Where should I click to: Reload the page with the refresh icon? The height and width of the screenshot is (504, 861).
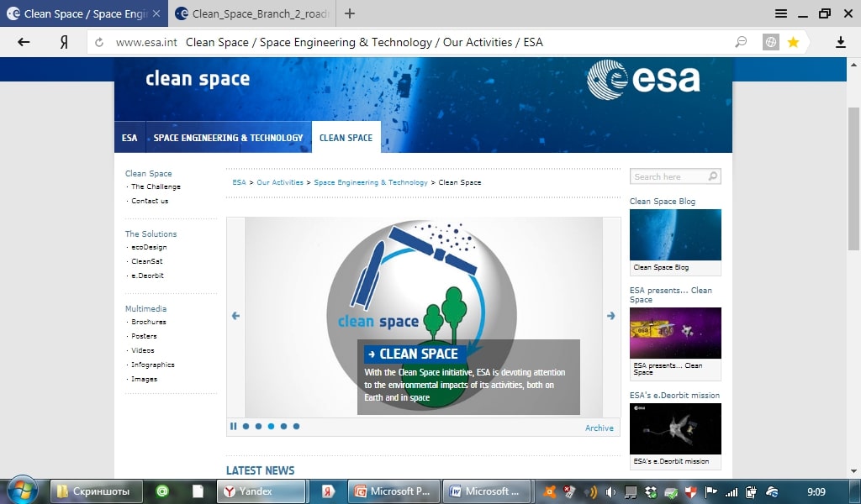(99, 42)
